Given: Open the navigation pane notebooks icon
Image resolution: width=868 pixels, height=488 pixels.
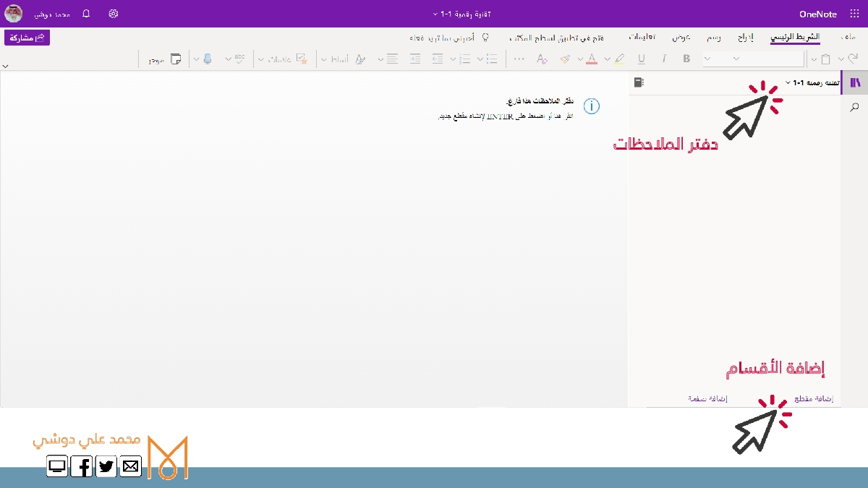Looking at the screenshot, I should [856, 82].
